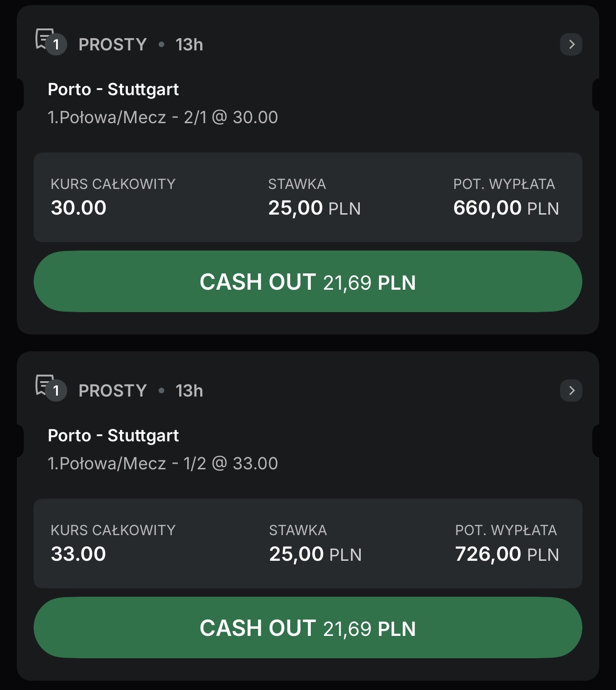Click the 726,00 PLN potential payout amount

point(507,554)
